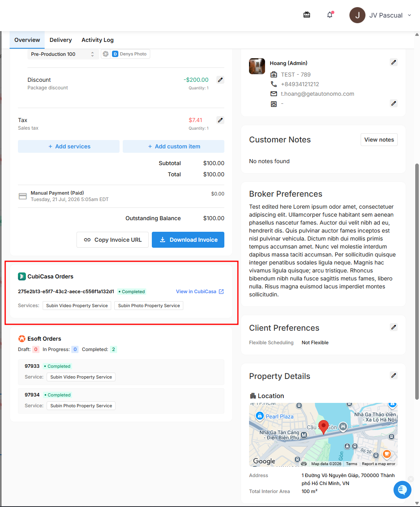Open the Activity Log tab
The image size is (420, 507).
[x=98, y=40]
